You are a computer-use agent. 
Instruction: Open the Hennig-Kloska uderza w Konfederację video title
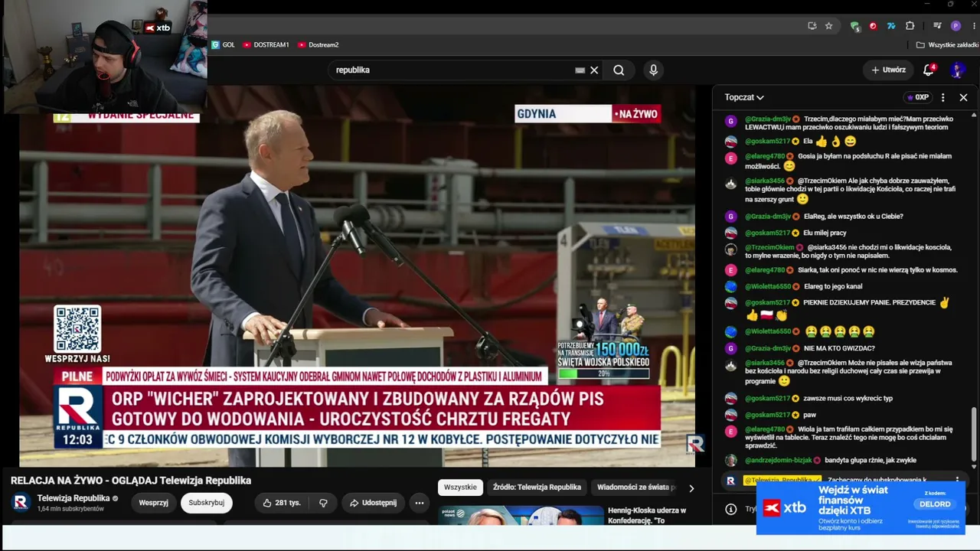[x=647, y=515]
